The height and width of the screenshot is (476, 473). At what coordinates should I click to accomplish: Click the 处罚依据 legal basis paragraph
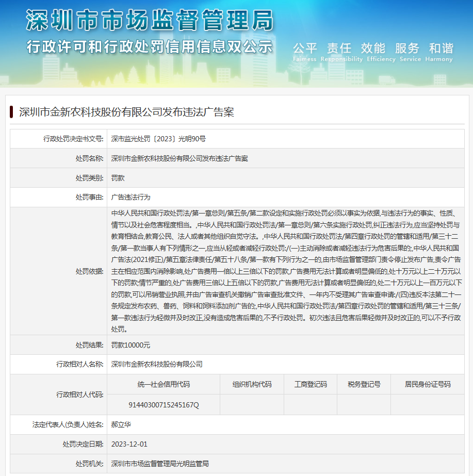(286, 271)
